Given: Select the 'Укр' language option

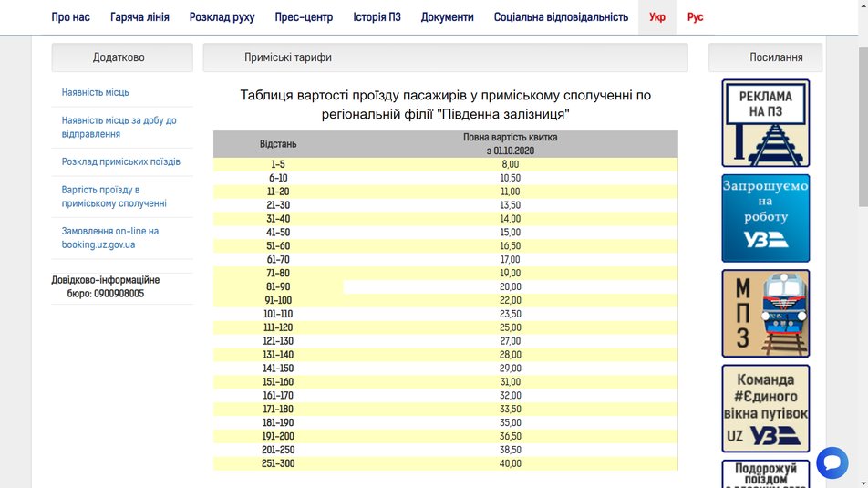Looking at the screenshot, I should [656, 17].
